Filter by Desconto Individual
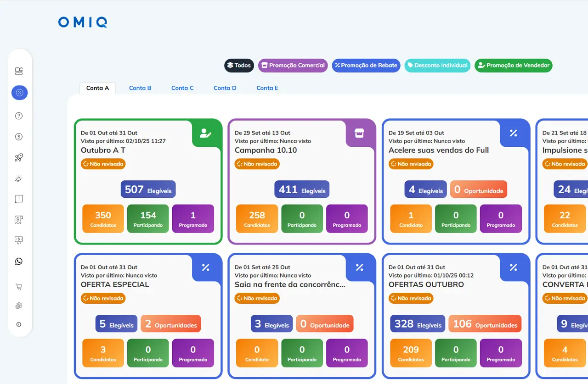 (x=437, y=66)
